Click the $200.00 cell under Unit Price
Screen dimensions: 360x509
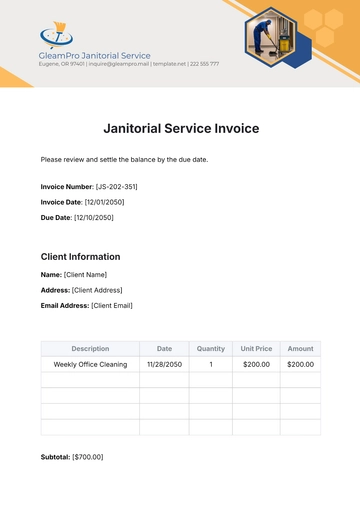256,364
